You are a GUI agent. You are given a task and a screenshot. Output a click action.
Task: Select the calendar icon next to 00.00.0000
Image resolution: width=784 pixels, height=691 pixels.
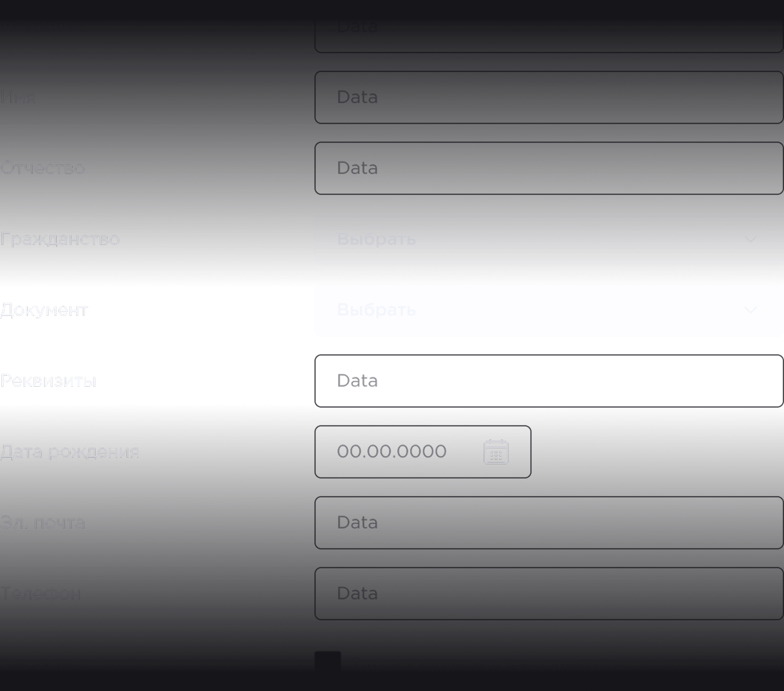tap(495, 452)
